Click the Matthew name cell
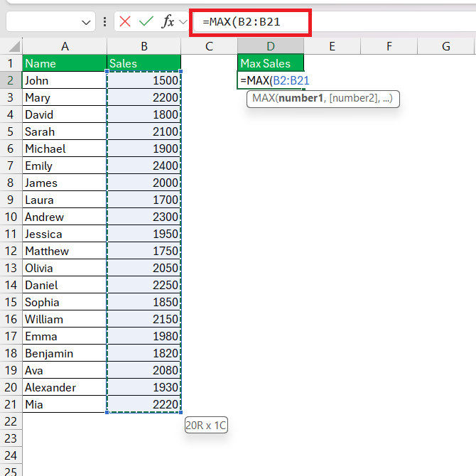 65,251
